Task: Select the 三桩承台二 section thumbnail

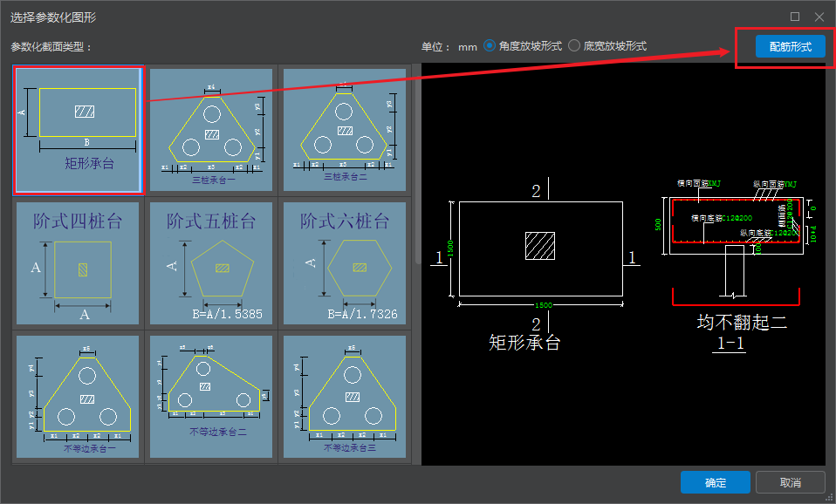Action: point(345,130)
